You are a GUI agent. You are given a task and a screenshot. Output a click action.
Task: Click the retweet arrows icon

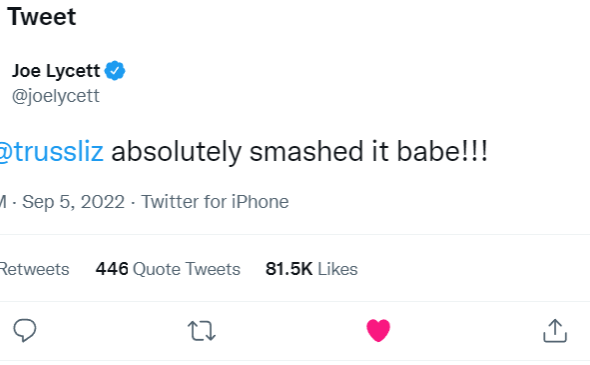pyautogui.click(x=202, y=331)
